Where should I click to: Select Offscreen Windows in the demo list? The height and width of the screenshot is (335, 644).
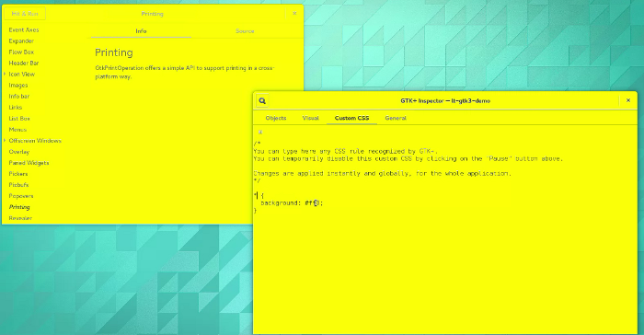(x=35, y=141)
